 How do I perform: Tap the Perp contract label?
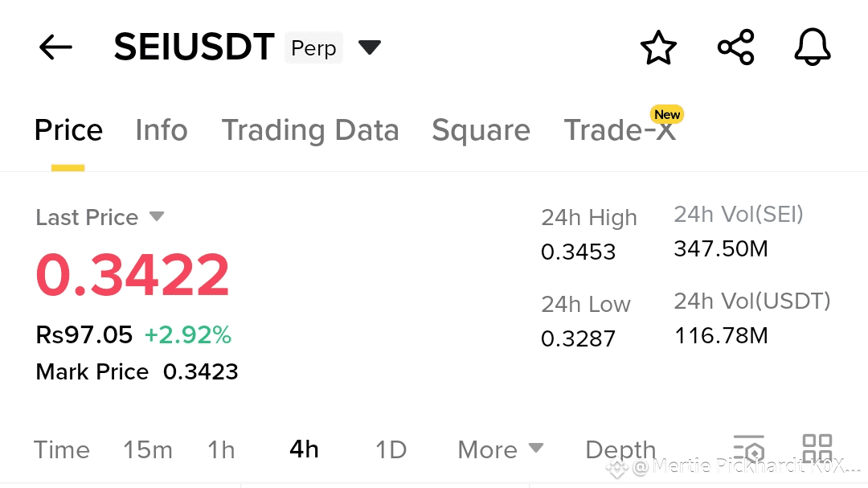point(314,47)
